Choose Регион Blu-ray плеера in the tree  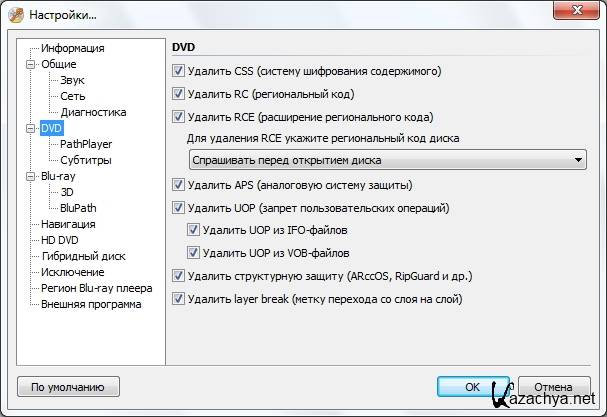pyautogui.click(x=96, y=288)
